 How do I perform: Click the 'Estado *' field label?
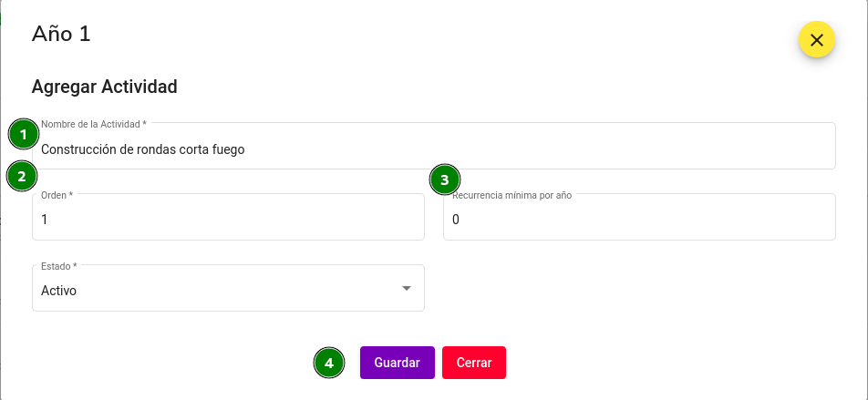pos(58,266)
